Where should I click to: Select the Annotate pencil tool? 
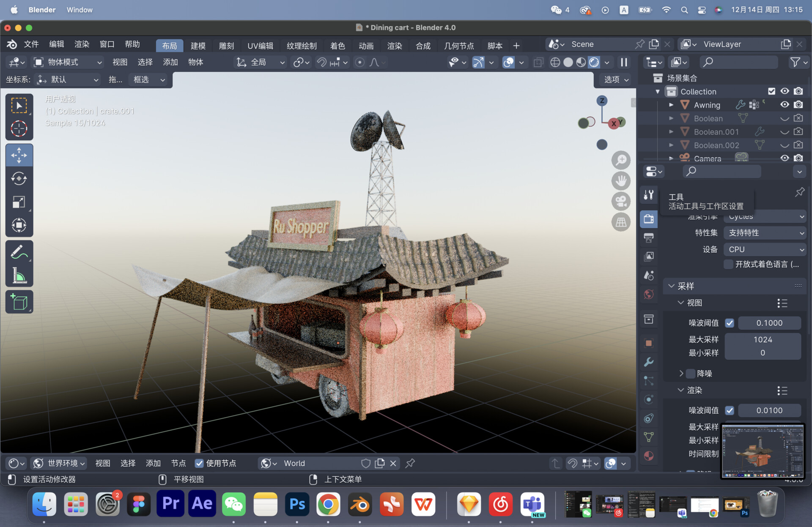(19, 252)
